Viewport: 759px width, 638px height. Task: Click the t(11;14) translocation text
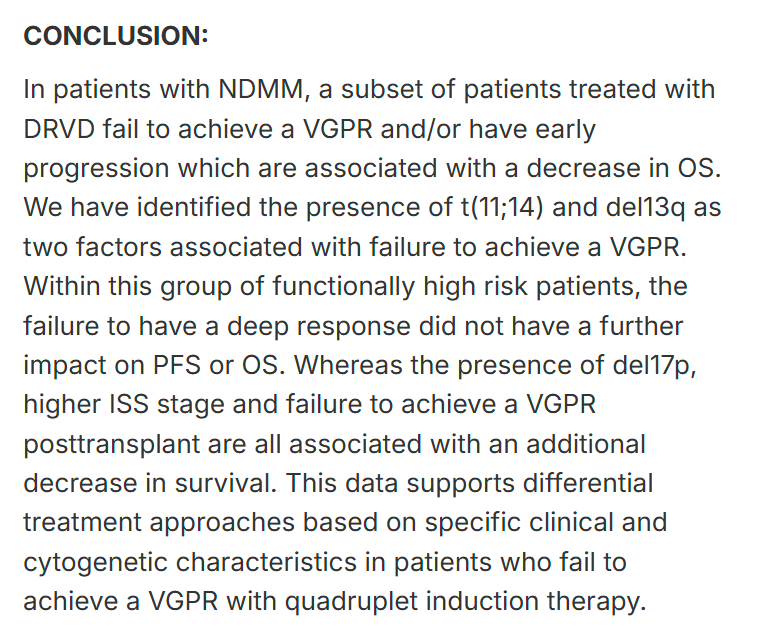(501, 208)
